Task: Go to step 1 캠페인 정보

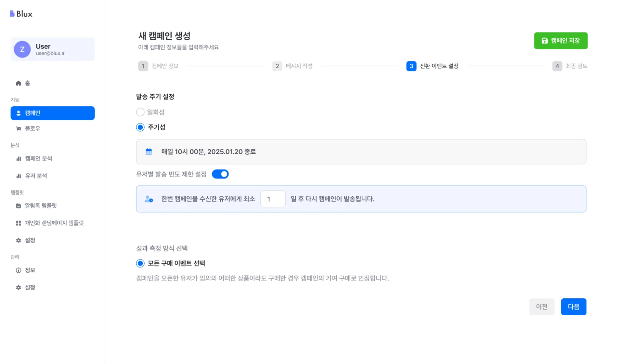Action: [x=159, y=66]
